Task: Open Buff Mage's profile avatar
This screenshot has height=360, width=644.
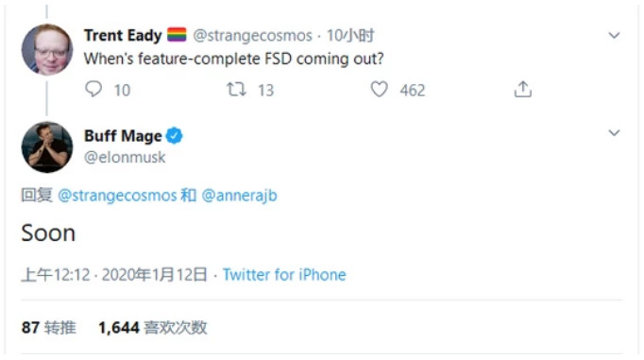Action: point(47,147)
